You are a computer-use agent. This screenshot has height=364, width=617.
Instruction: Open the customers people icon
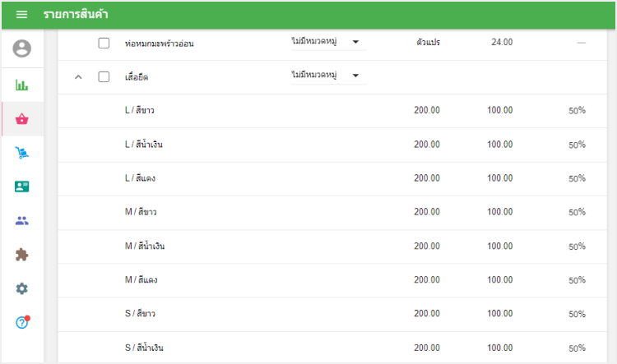22,220
